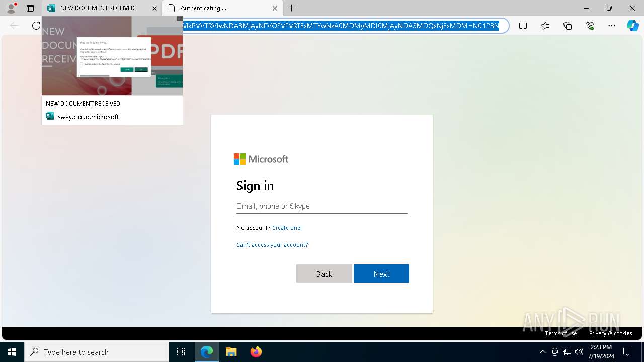Click the sway.cloud.microsoft preview label
Image resolution: width=644 pixels, height=362 pixels.
pos(88,117)
